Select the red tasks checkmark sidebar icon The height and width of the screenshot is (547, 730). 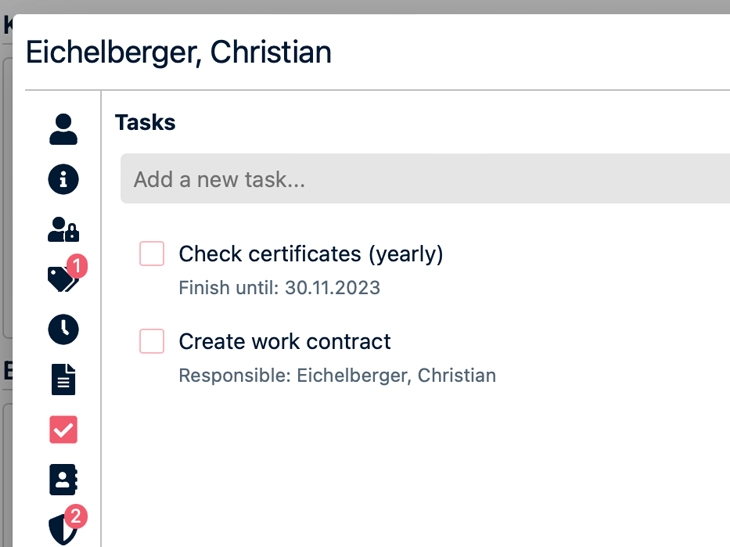pyautogui.click(x=63, y=430)
